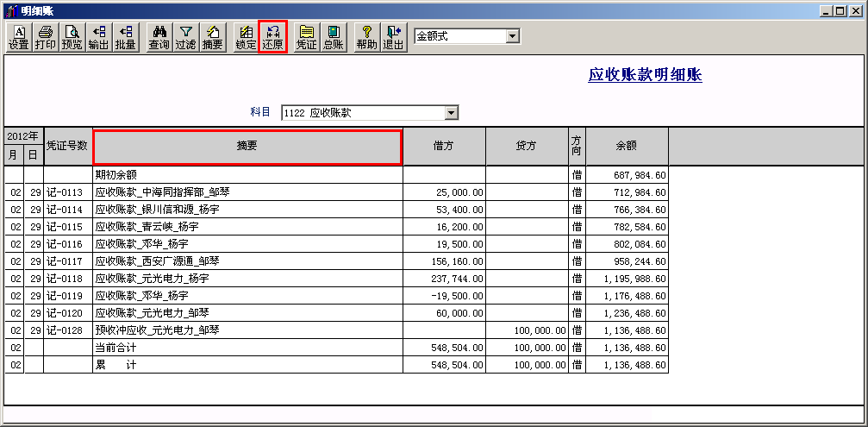This screenshot has width=868, height=427.
Task: Open the 总账 general ledger tool
Action: click(x=333, y=38)
